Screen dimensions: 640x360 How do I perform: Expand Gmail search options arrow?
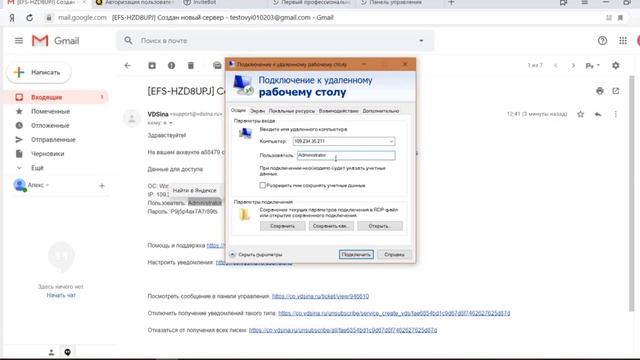pos(421,40)
